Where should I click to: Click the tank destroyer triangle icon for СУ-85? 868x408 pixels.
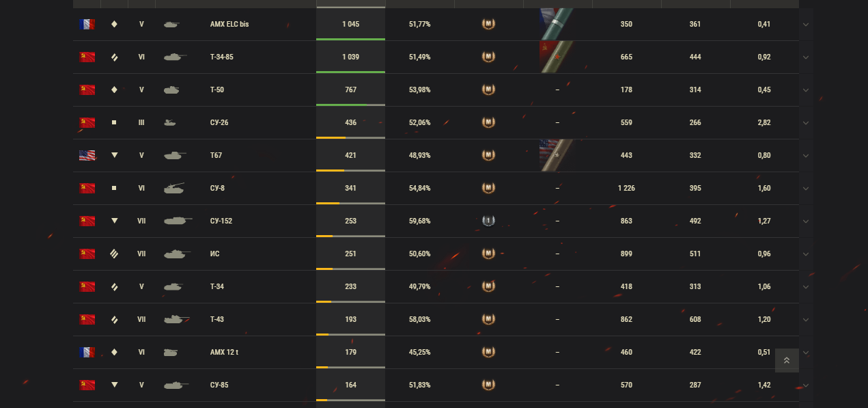coord(114,385)
